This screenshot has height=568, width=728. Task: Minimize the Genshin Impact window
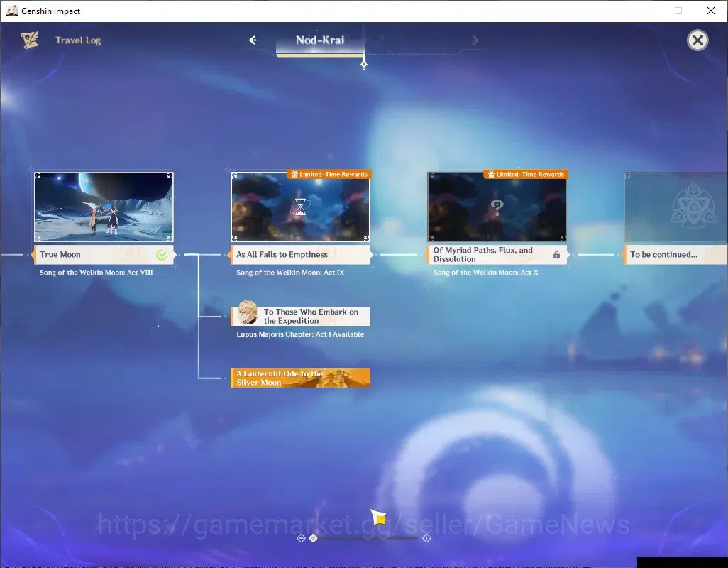click(646, 11)
